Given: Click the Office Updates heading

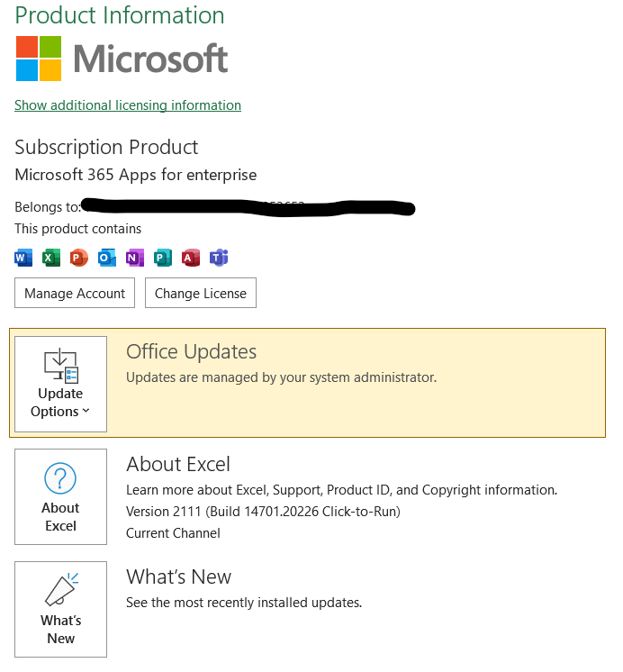Looking at the screenshot, I should click(191, 352).
